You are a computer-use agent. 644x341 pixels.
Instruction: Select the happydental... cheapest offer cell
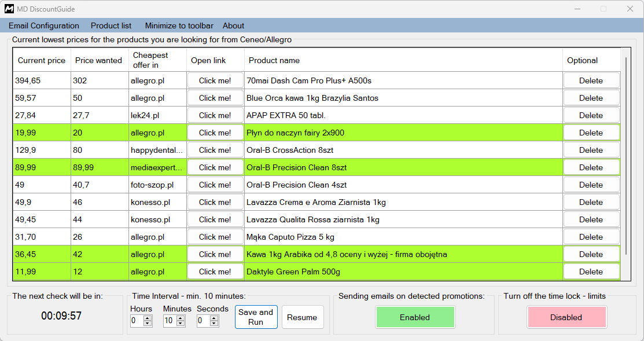(x=158, y=150)
